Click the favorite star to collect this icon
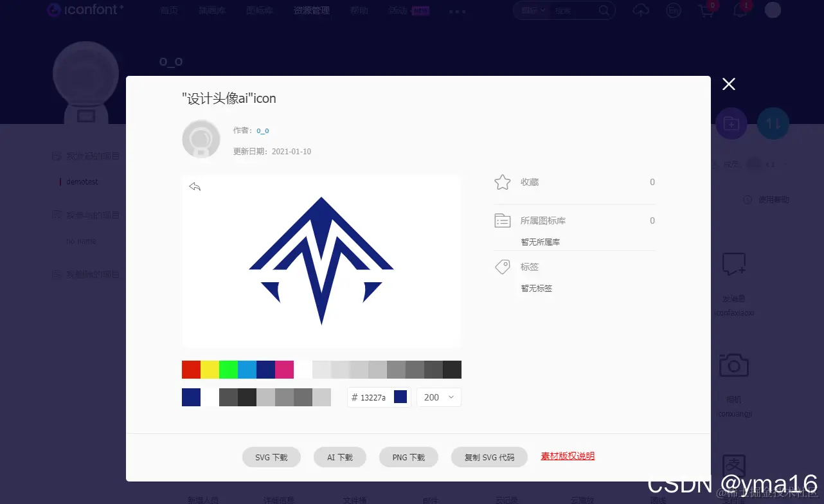Viewport: 824px width, 504px height. click(502, 182)
